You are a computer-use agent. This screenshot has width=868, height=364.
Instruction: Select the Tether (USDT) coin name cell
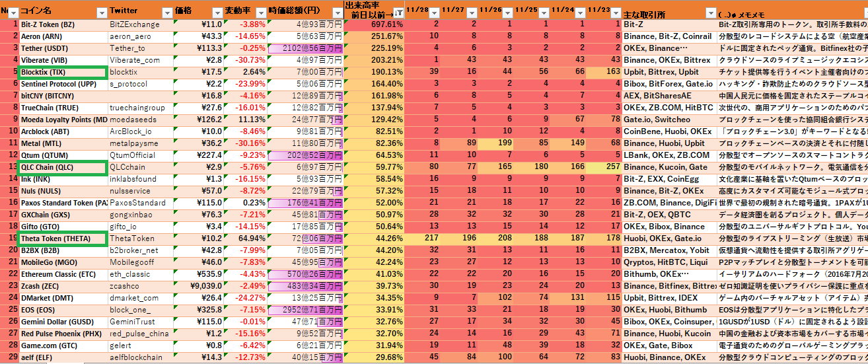pyautogui.click(x=63, y=48)
